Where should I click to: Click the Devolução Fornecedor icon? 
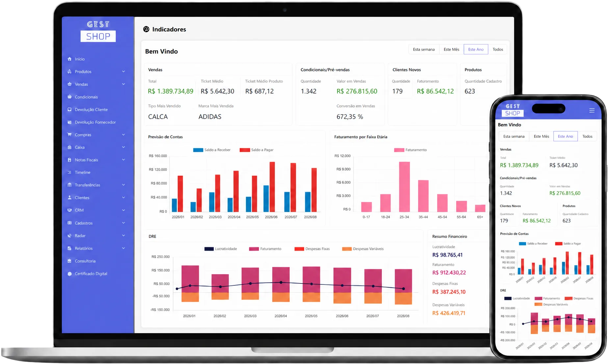tap(69, 122)
